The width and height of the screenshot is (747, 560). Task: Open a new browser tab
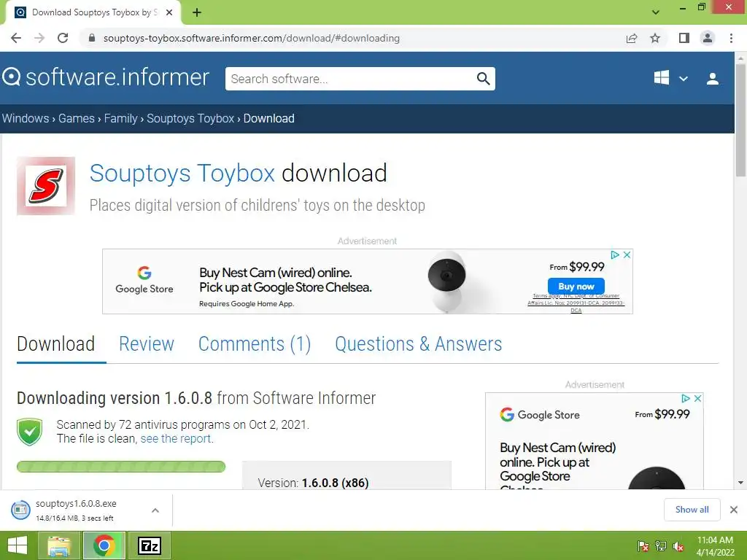tap(197, 12)
